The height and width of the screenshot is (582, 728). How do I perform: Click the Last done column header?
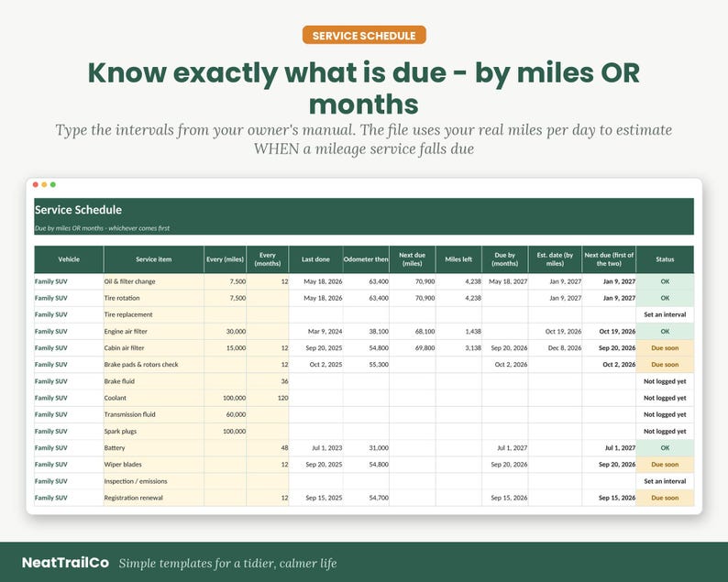[x=315, y=259]
